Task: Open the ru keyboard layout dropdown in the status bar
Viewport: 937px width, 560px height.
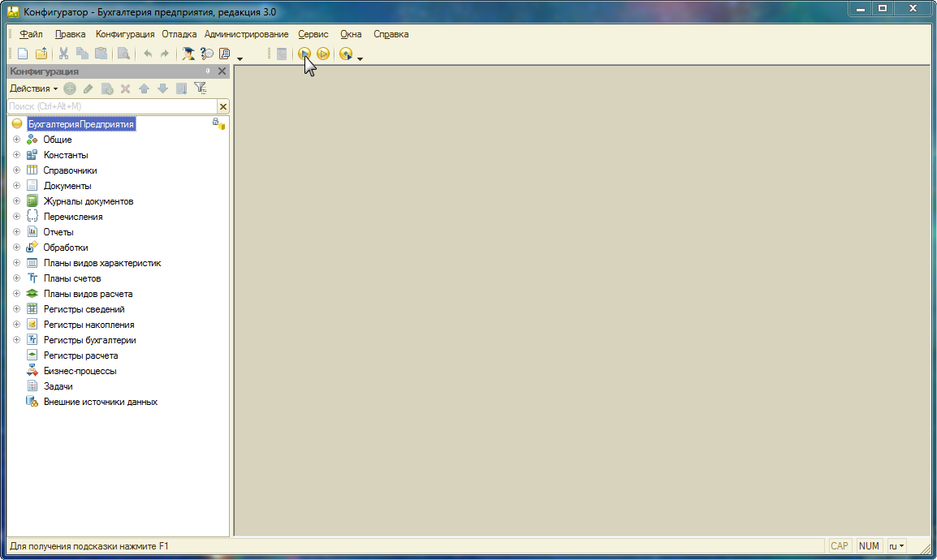Action: 896,545
